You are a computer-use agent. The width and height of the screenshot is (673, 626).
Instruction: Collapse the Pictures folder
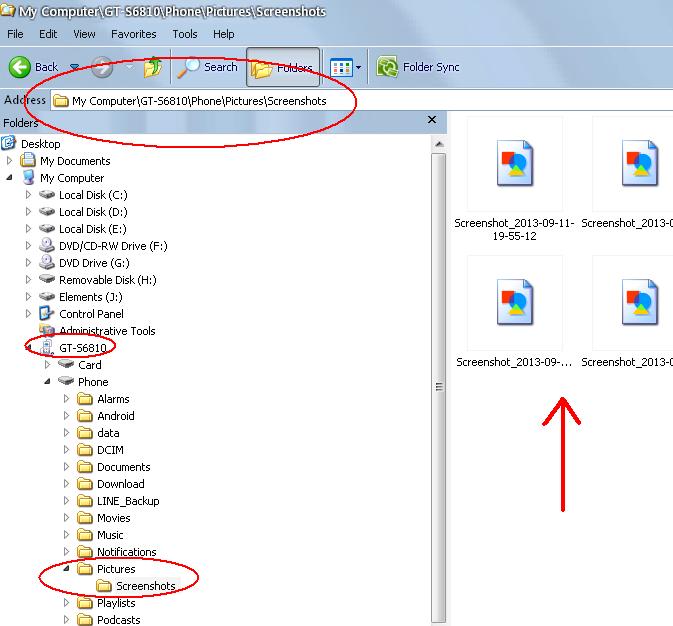(66, 568)
